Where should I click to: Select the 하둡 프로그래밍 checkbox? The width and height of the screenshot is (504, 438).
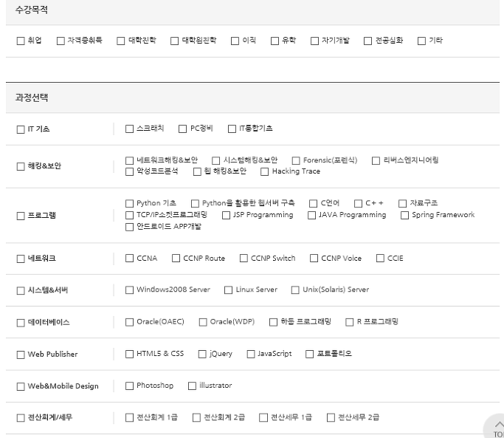click(273, 322)
